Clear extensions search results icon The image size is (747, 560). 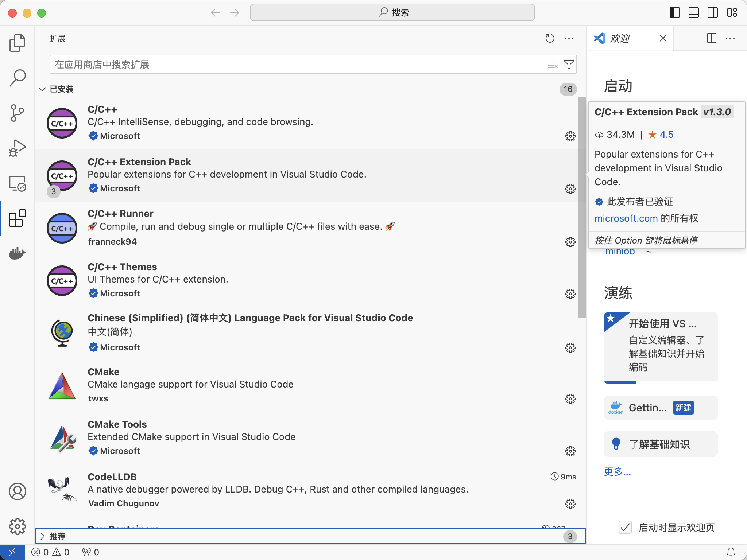[553, 65]
